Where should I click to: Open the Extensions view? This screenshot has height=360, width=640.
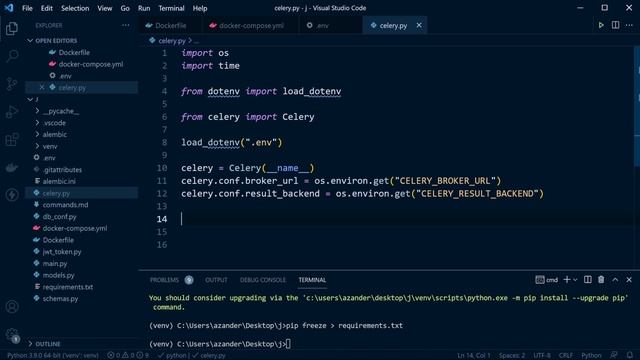[12, 139]
